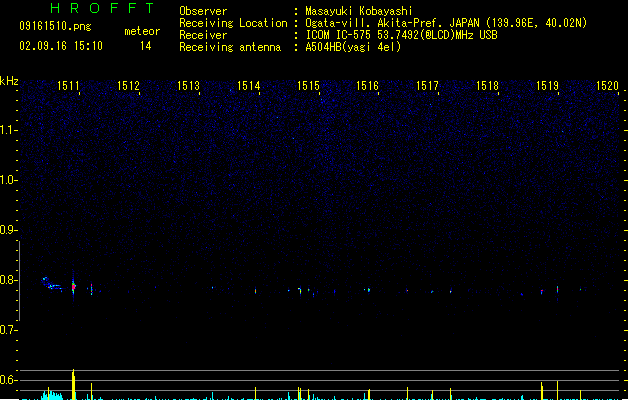Viewport: 629px width, 400px height.
Task: Click the Receiving antenna label
Action: (230, 47)
